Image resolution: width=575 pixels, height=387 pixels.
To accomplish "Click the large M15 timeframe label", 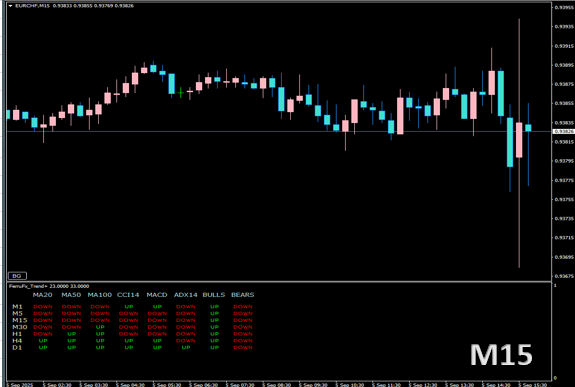I will [x=501, y=355].
